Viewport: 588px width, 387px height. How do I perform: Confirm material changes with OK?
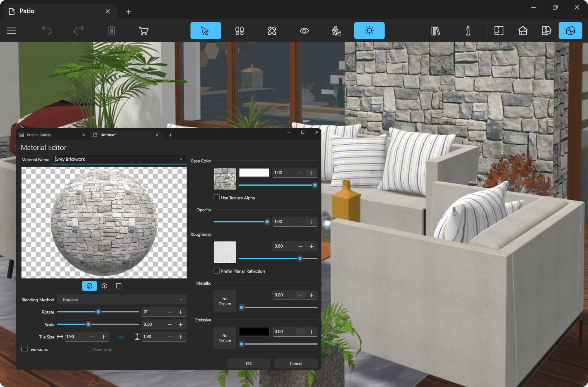click(x=249, y=363)
